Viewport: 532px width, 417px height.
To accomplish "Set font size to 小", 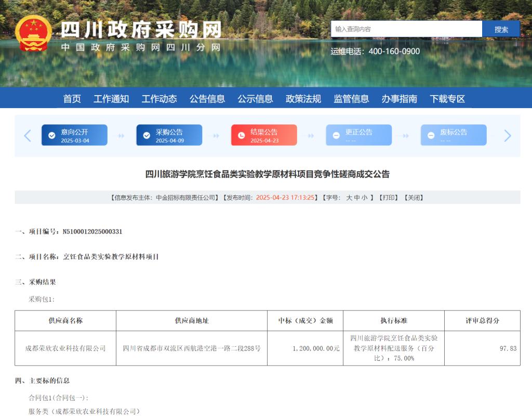I will click(364, 198).
